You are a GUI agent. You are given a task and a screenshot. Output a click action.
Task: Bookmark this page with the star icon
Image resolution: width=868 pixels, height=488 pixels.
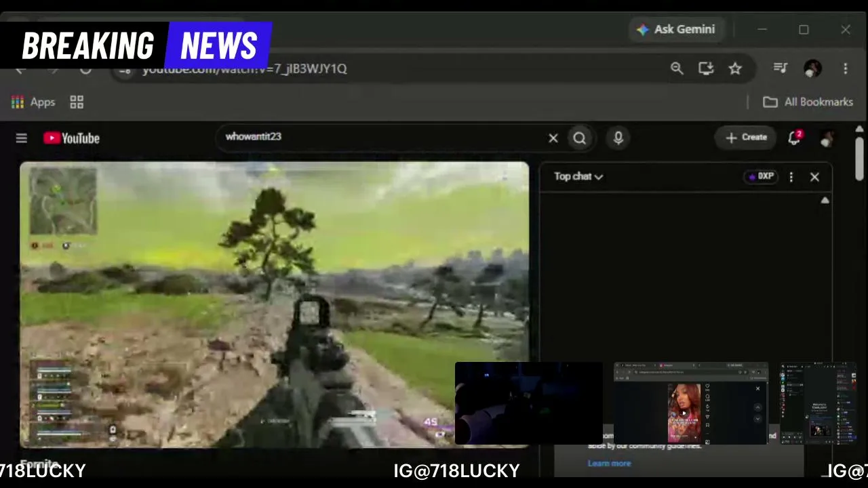(735, 68)
